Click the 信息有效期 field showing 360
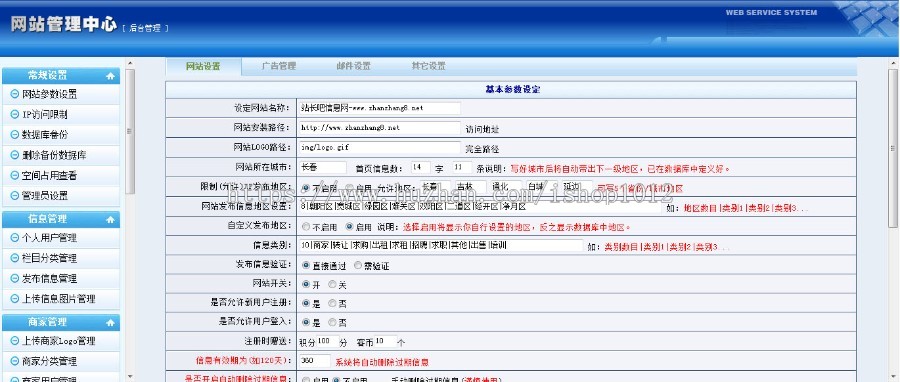Screen dimensions: 900x382 315,361
